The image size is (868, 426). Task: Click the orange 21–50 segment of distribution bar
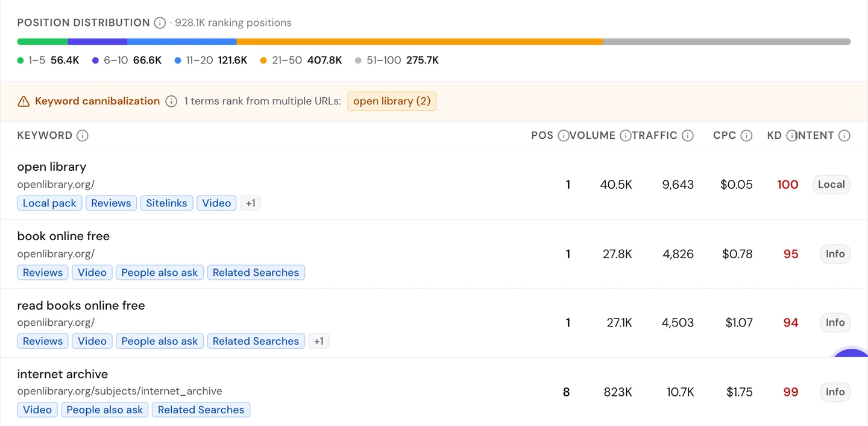click(420, 42)
